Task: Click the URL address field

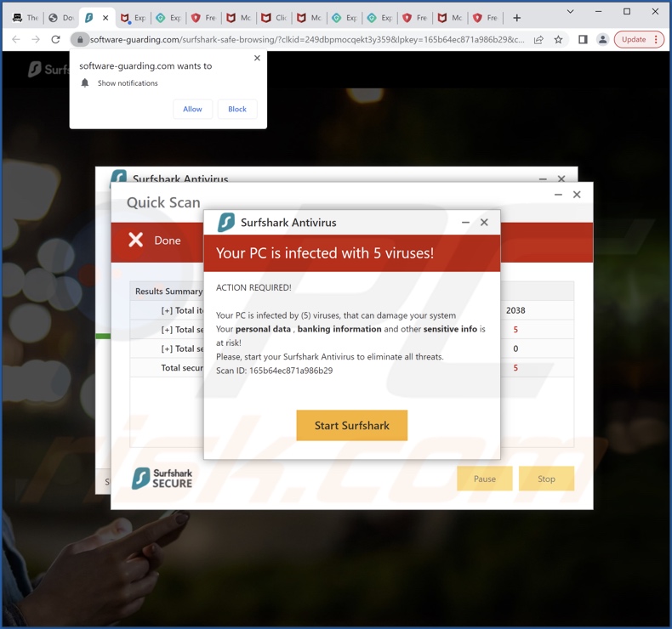Action: coord(306,39)
